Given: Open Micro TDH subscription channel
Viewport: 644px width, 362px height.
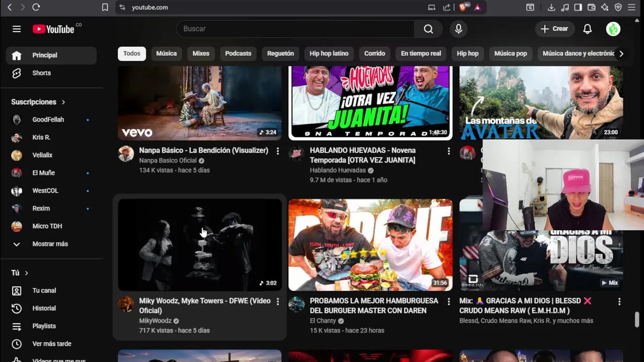Looking at the screenshot, I should (x=51, y=226).
